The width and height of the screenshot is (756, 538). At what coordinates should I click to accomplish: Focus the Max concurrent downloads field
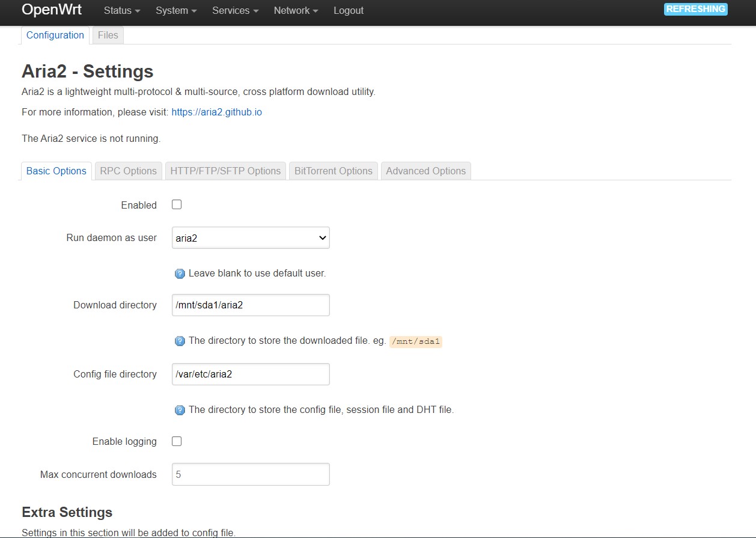coord(251,474)
